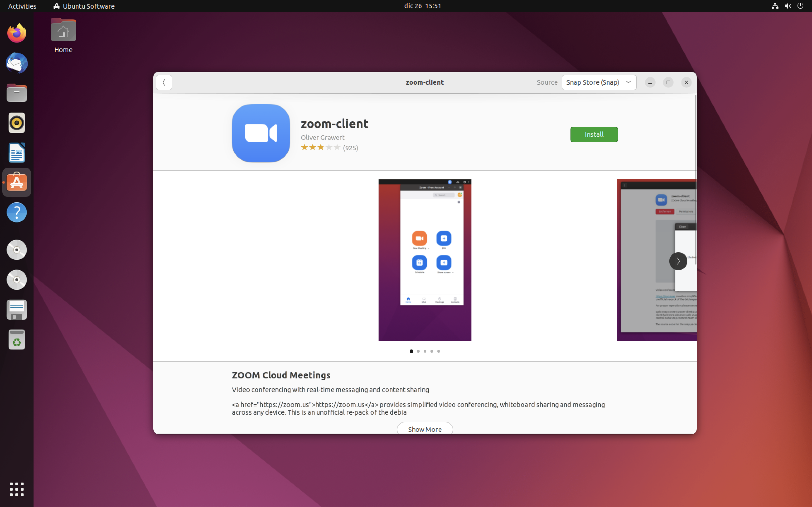Select the last screenshot carousel dot
Viewport: 812px width, 507px height.
click(x=439, y=351)
